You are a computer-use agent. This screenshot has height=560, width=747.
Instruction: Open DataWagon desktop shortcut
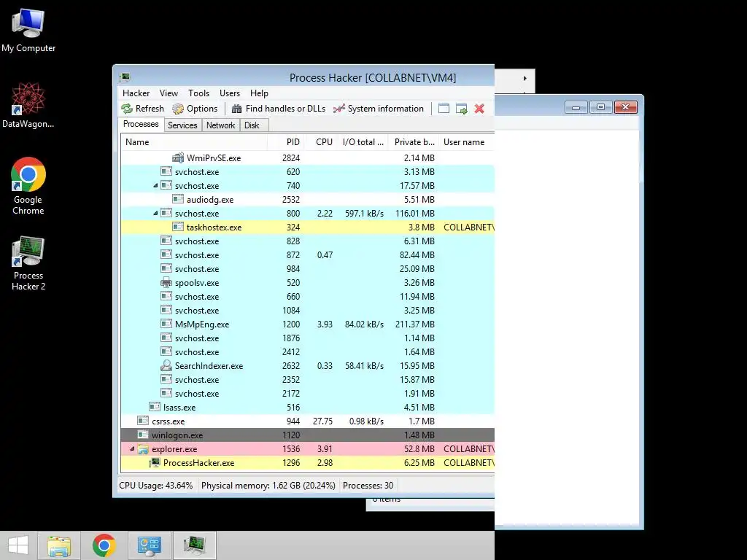(x=28, y=105)
